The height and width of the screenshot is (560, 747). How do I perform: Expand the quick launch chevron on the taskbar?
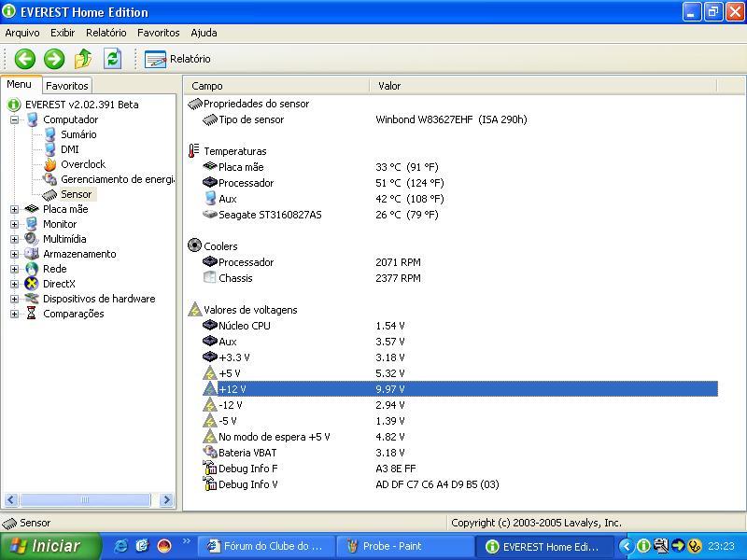[x=186, y=540]
